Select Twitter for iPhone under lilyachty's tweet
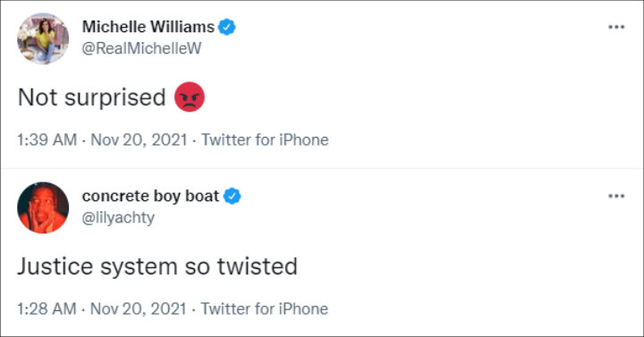644x337 pixels. [265, 309]
